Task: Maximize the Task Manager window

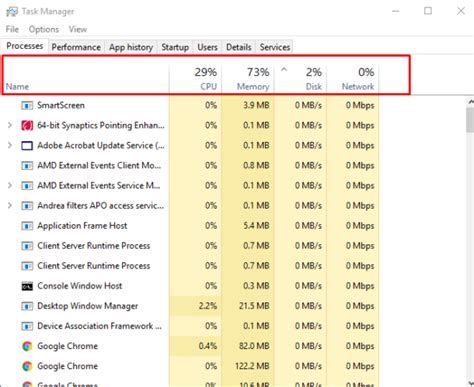Action: [428, 11]
